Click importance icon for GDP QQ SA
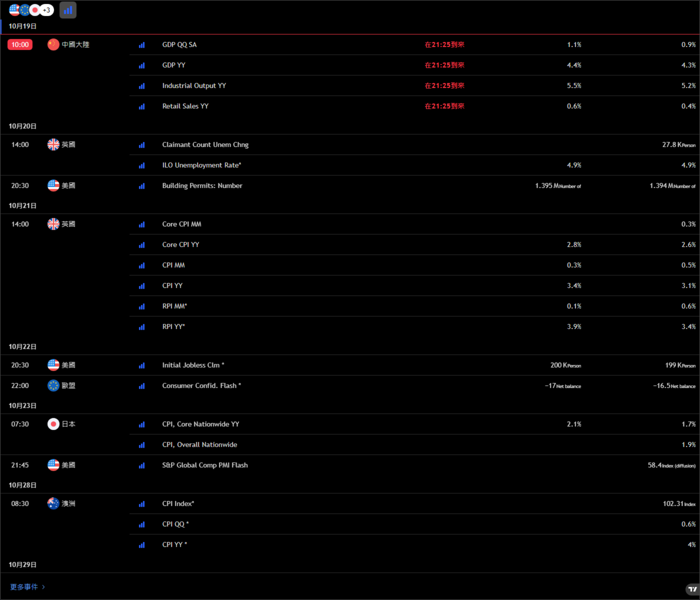The width and height of the screenshot is (700, 600). point(142,45)
